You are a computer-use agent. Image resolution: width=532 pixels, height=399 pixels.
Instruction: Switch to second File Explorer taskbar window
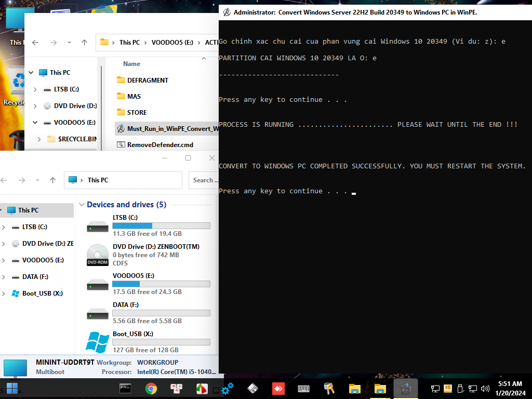380,389
